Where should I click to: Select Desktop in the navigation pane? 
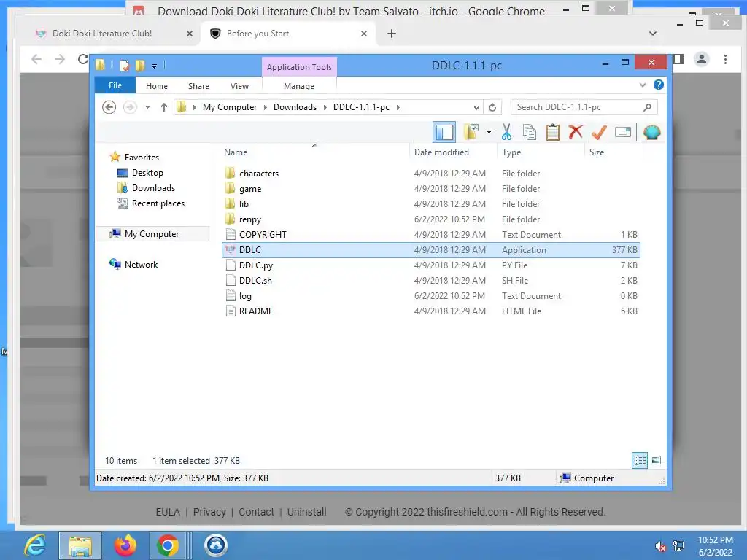coord(147,172)
